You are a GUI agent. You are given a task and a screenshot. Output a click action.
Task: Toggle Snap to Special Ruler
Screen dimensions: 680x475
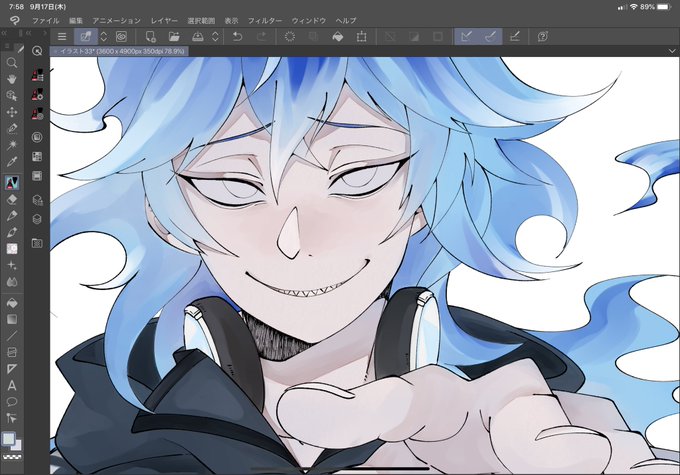pos(490,37)
